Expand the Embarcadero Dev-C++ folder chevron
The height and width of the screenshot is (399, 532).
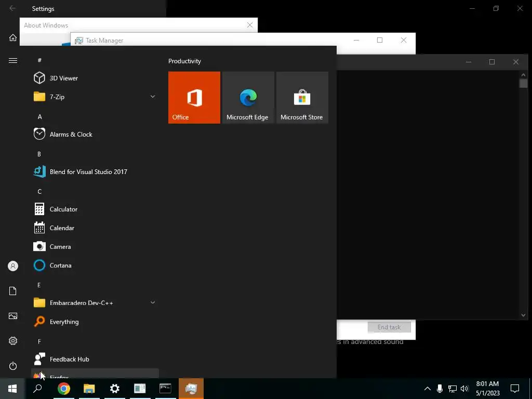click(x=153, y=302)
